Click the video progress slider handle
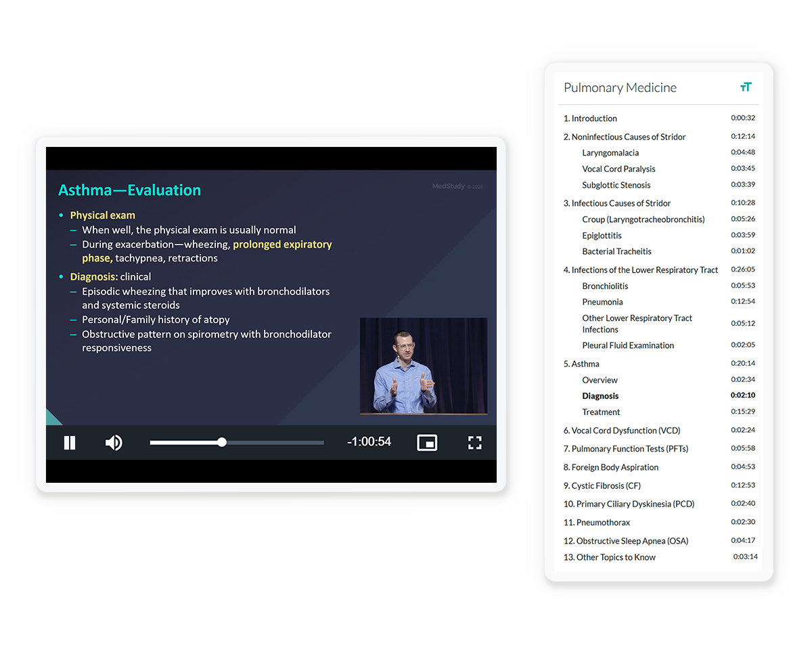812x650 pixels. [222, 442]
